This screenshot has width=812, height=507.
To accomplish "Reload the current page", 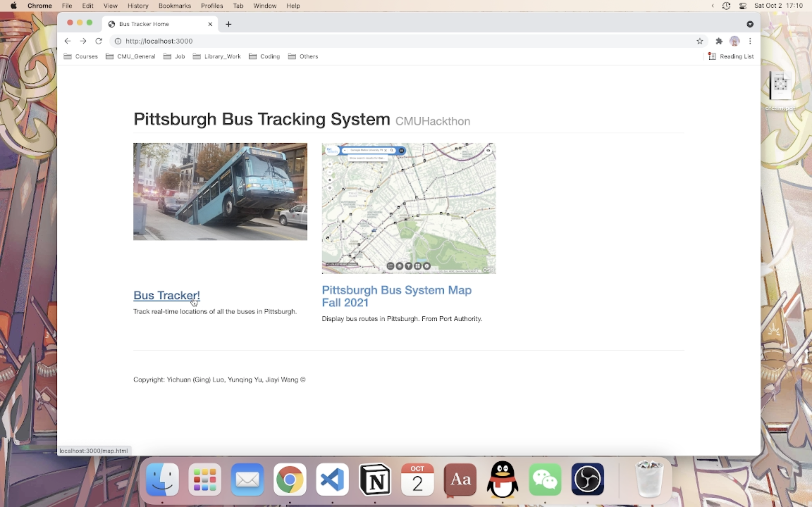I will click(x=98, y=41).
